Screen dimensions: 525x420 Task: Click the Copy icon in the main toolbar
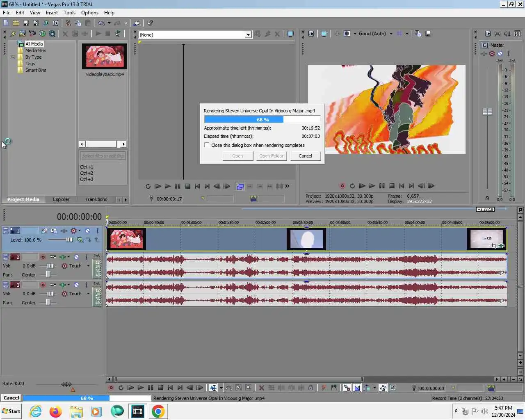[x=78, y=23]
